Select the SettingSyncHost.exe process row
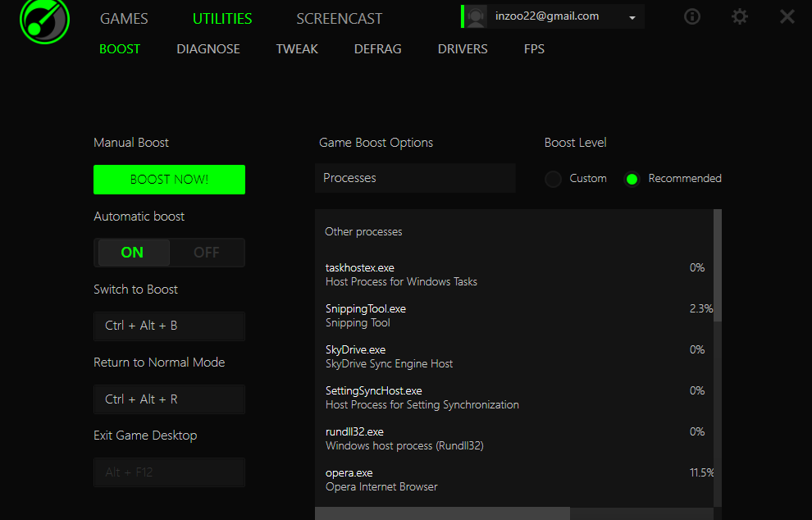Viewport: 812px width, 520px height. pos(514,397)
